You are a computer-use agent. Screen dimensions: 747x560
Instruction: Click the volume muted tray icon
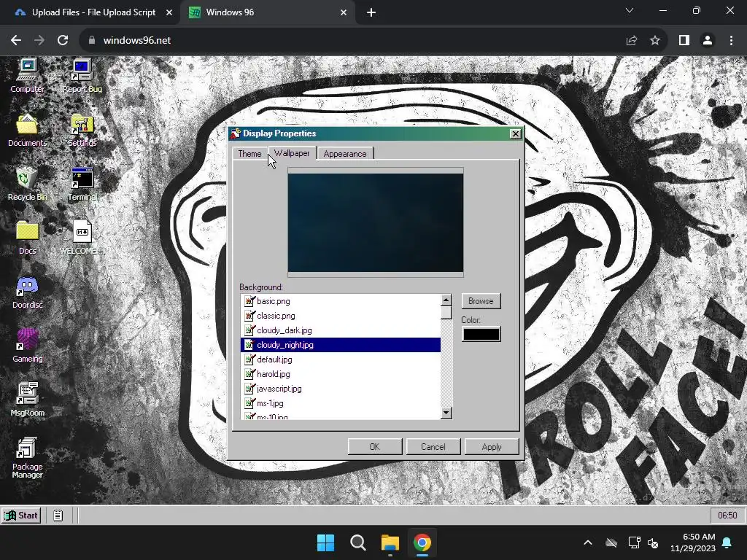pos(653,542)
